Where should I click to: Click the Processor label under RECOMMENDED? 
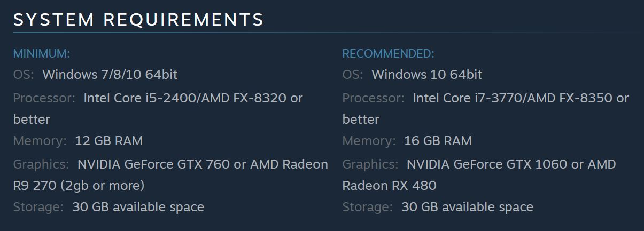(374, 98)
